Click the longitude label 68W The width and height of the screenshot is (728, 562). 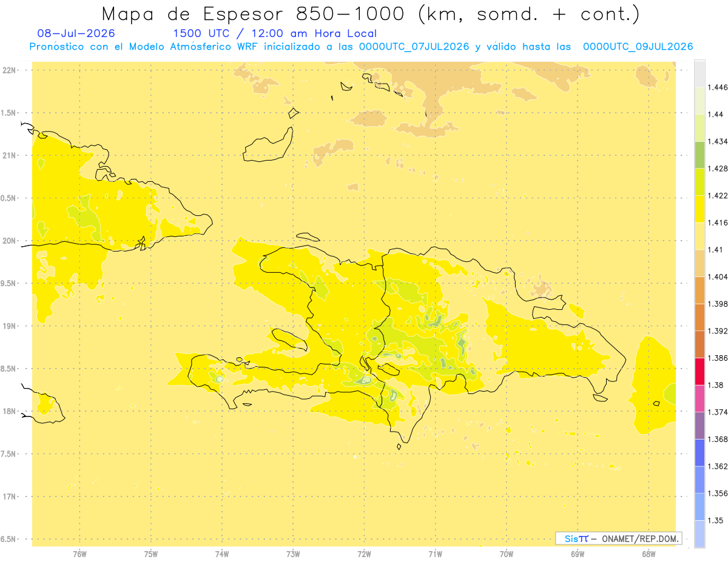649,554
